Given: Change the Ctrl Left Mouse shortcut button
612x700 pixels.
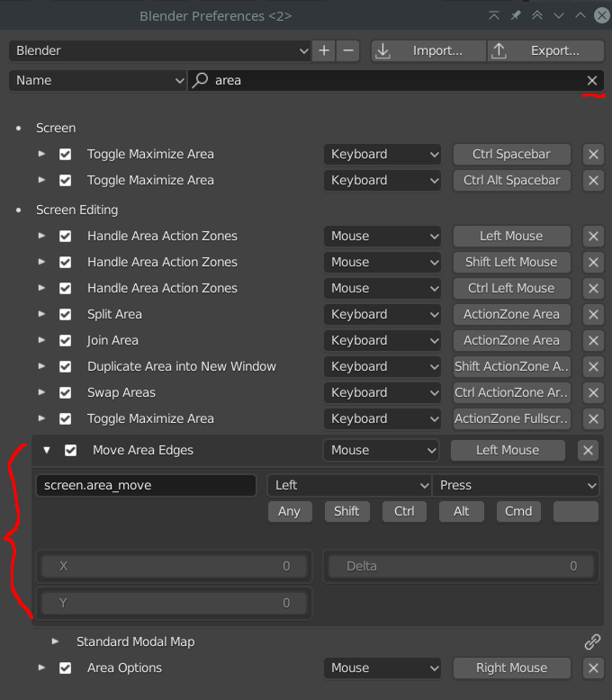Looking at the screenshot, I should point(512,289).
